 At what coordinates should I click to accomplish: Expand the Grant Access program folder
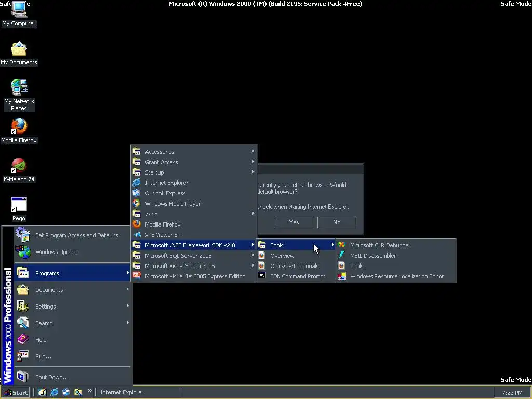(x=194, y=162)
